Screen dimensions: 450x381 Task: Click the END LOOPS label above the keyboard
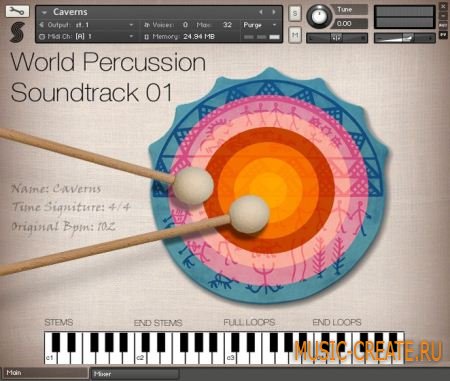337,322
